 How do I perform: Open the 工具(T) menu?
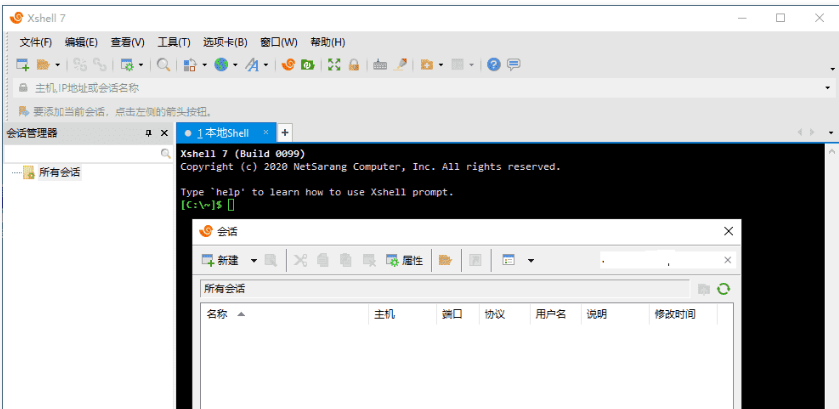pyautogui.click(x=174, y=42)
